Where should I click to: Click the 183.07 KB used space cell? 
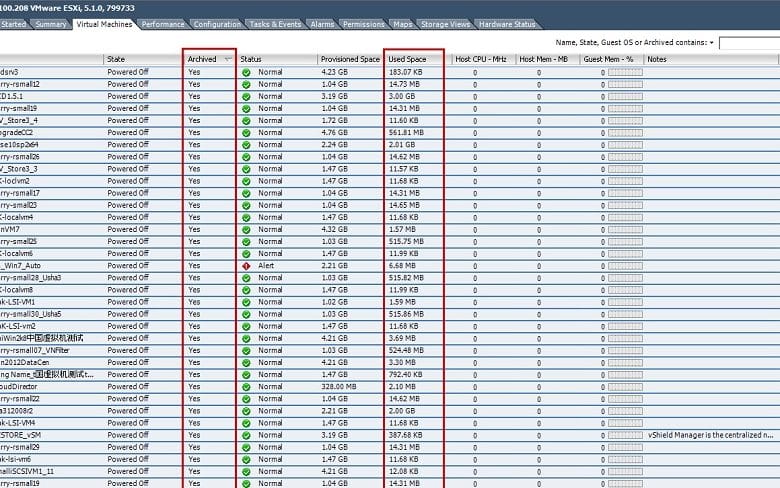tap(405, 73)
